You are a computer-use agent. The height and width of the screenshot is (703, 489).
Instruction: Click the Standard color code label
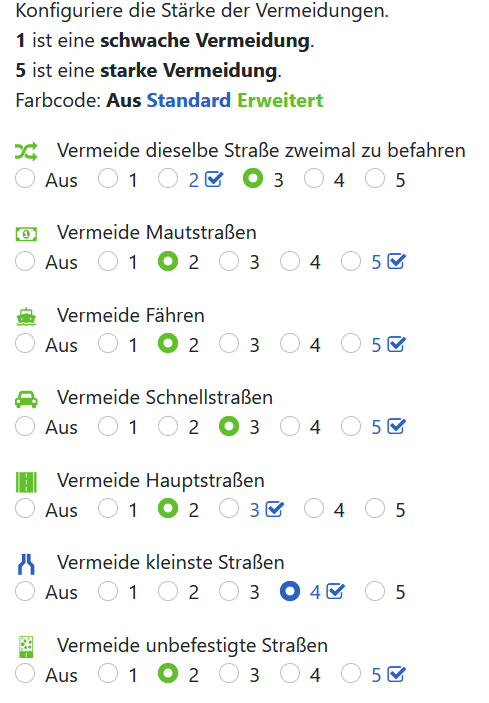point(189,100)
